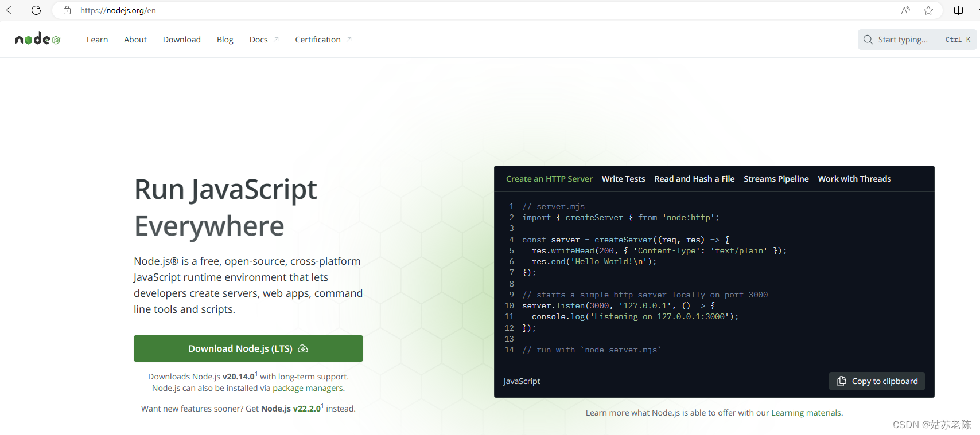The image size is (980, 435).
Task: Click external arrow icon beside Docs
Action: point(276,40)
